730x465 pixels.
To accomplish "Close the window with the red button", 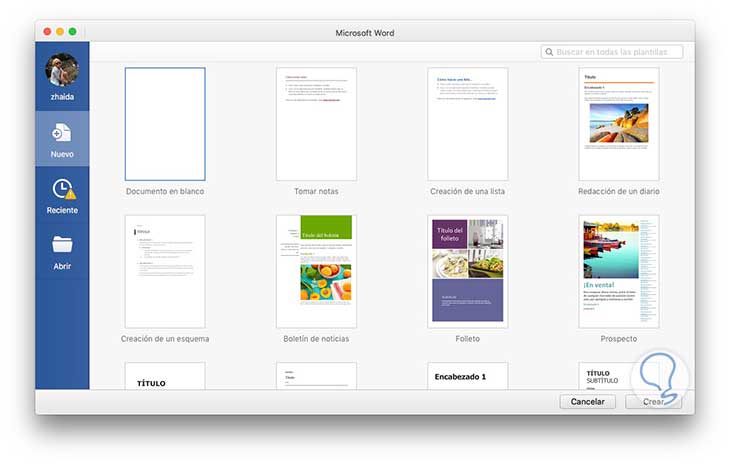I will [47, 32].
